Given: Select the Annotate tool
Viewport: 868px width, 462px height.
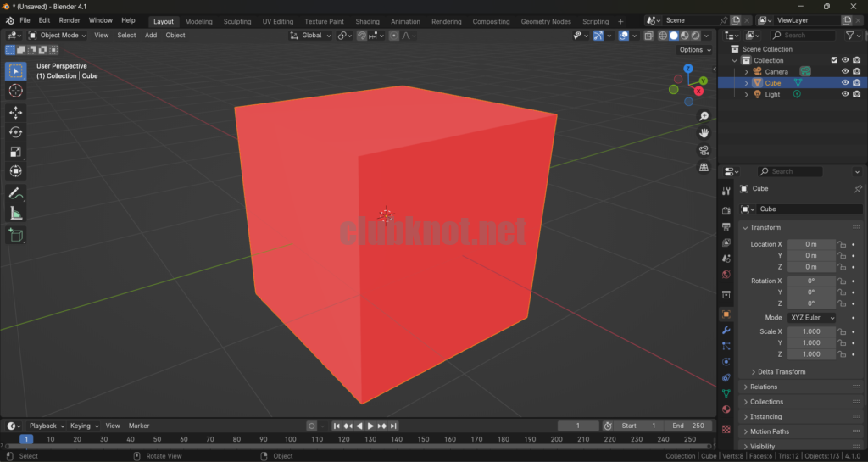Looking at the screenshot, I should click(15, 194).
